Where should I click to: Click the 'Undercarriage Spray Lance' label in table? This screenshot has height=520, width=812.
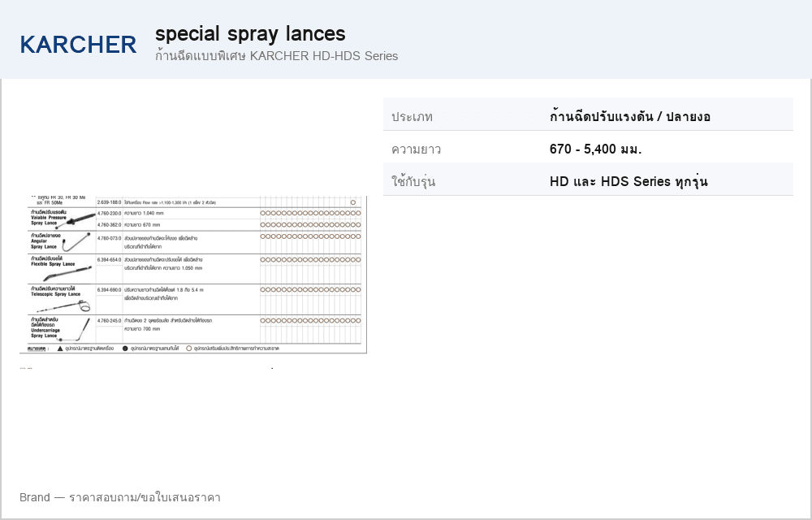click(x=45, y=333)
